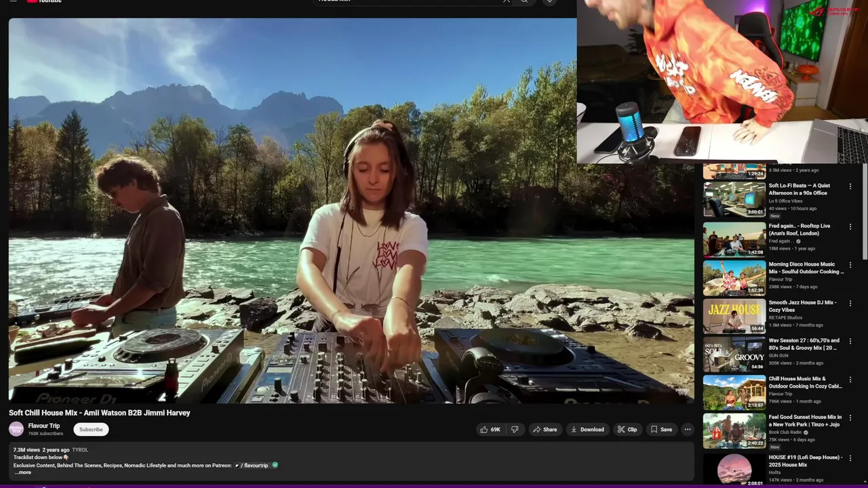868x488 pixels.
Task: Open options menu for Morning Disco House Music
Action: coord(850,264)
